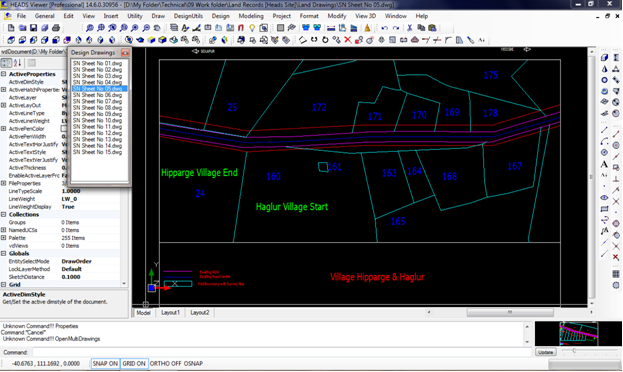623x372 pixels.
Task: Collapse the Collections section
Action: [4, 214]
